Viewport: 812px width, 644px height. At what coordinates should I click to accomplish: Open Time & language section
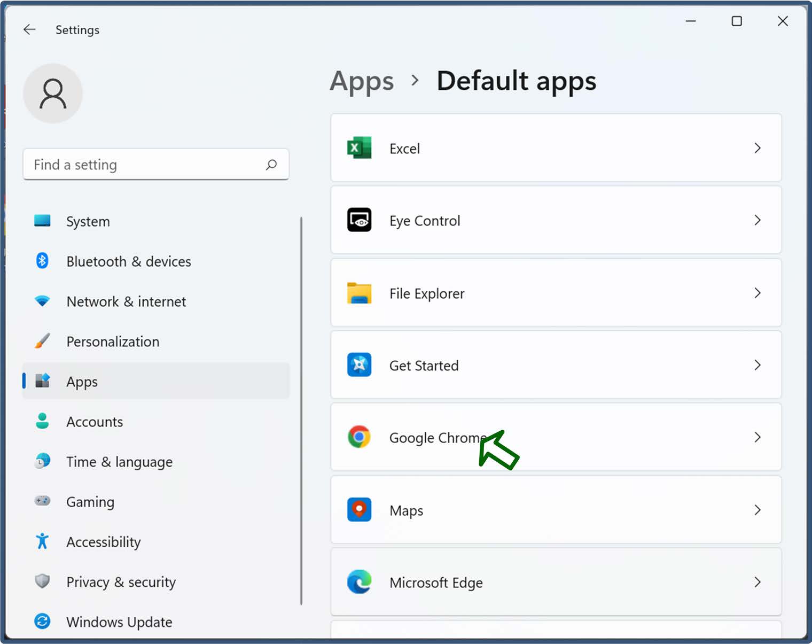click(x=120, y=462)
